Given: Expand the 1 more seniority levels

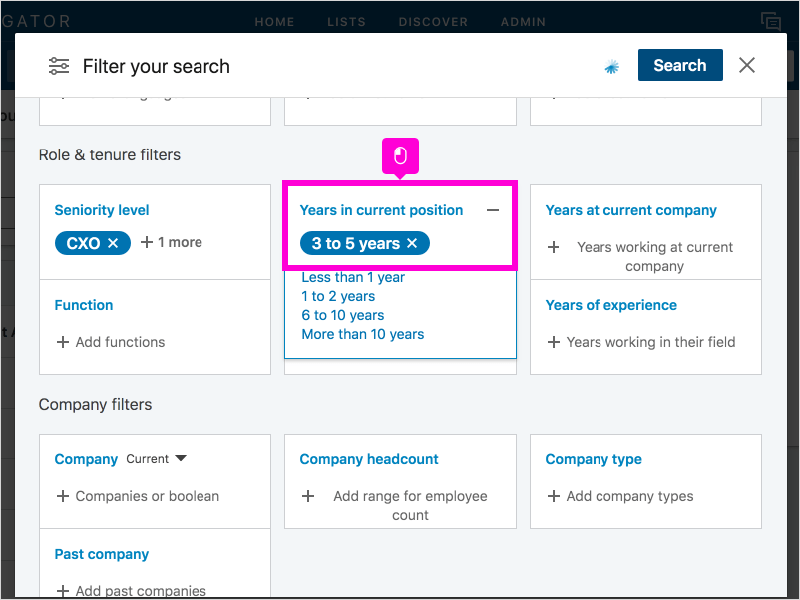Looking at the screenshot, I should [x=171, y=242].
